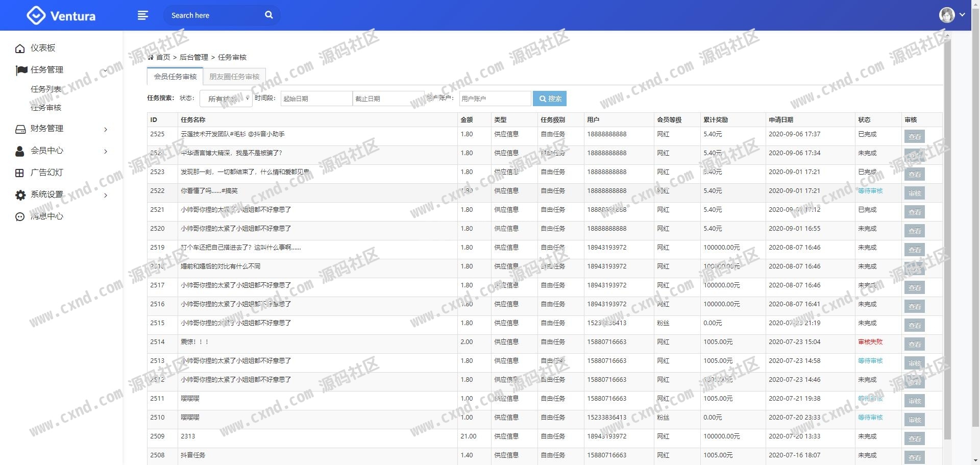Click 粉丝 level in row 2515
Screen dimensions: 980x465
(x=663, y=323)
